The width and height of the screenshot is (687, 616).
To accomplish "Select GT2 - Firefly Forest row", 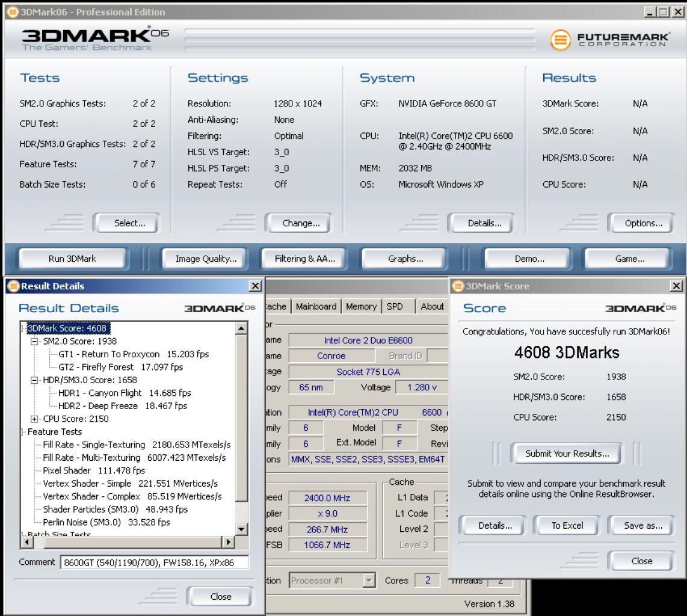I will pyautogui.click(x=120, y=367).
